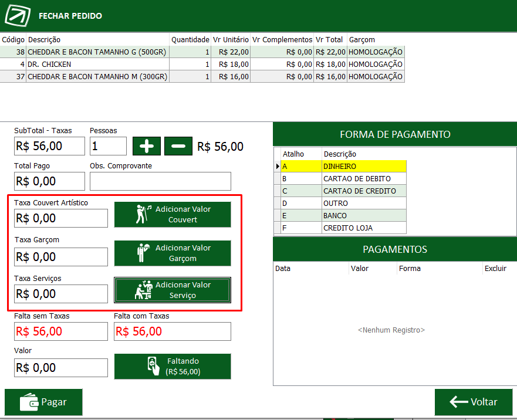The image size is (517, 420).
Task: Click the Faltando (R$ 56,00) button
Action: (173, 366)
